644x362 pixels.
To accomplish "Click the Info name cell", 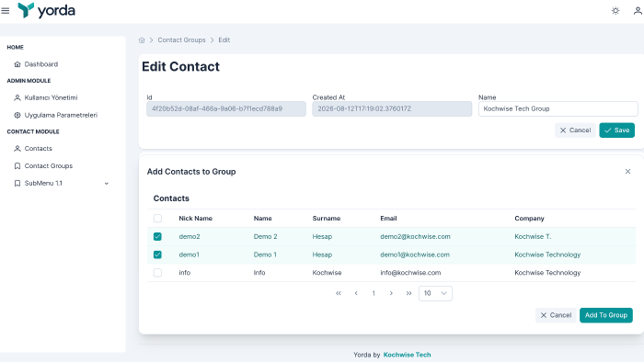I will (259, 273).
